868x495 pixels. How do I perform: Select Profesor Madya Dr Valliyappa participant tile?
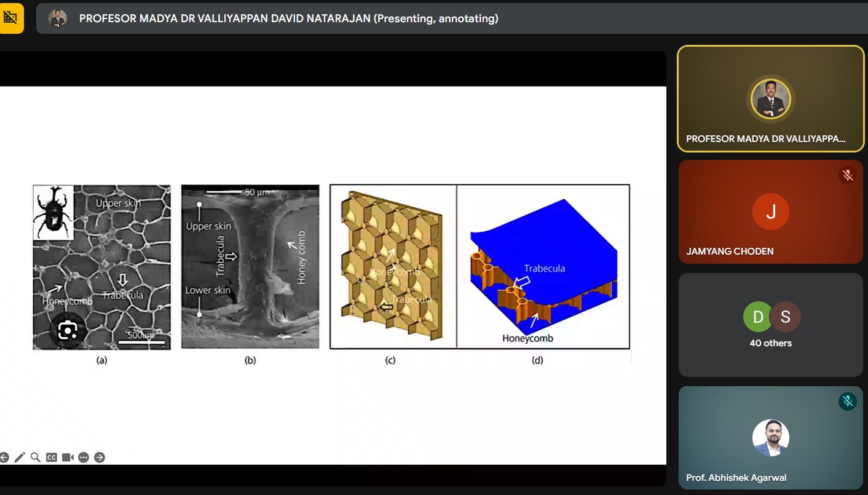(770, 98)
